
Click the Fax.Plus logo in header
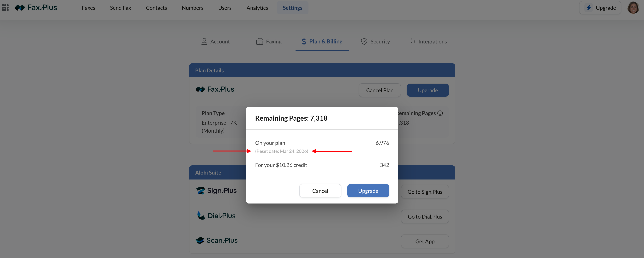[x=36, y=8]
